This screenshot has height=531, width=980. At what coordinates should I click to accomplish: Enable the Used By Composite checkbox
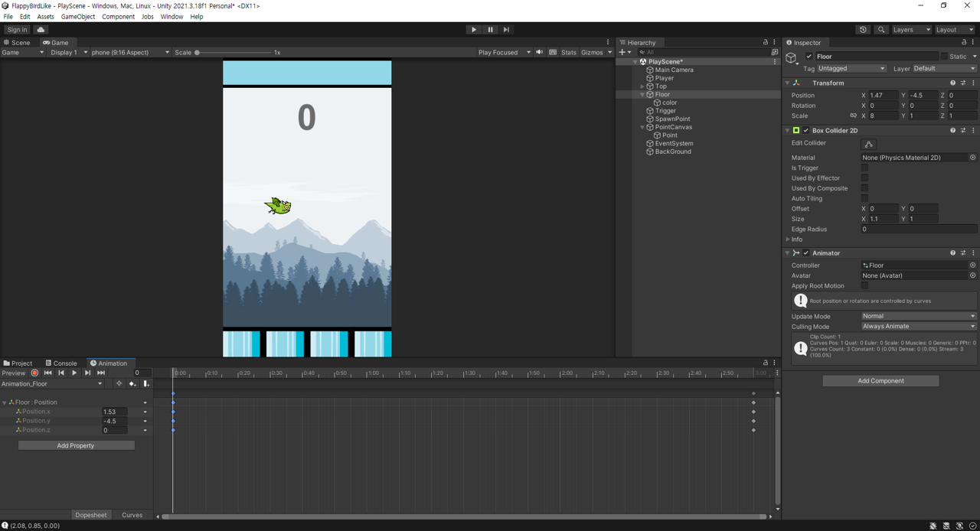[864, 188]
